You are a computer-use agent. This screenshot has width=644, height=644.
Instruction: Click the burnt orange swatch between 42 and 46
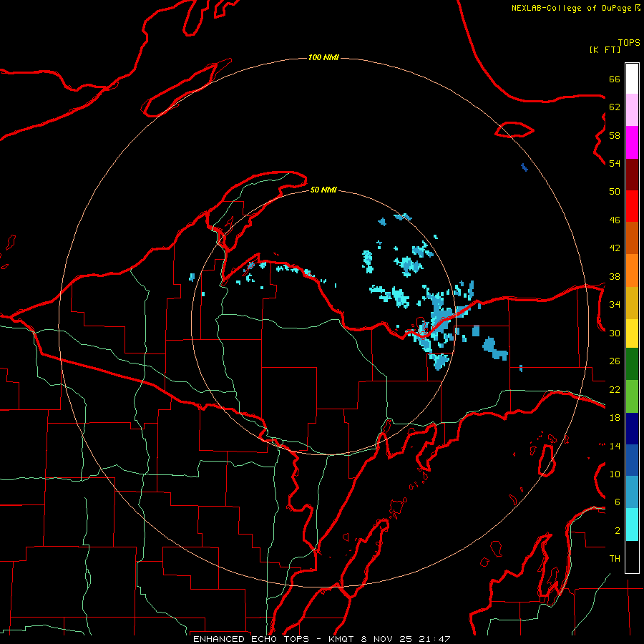[x=632, y=238]
